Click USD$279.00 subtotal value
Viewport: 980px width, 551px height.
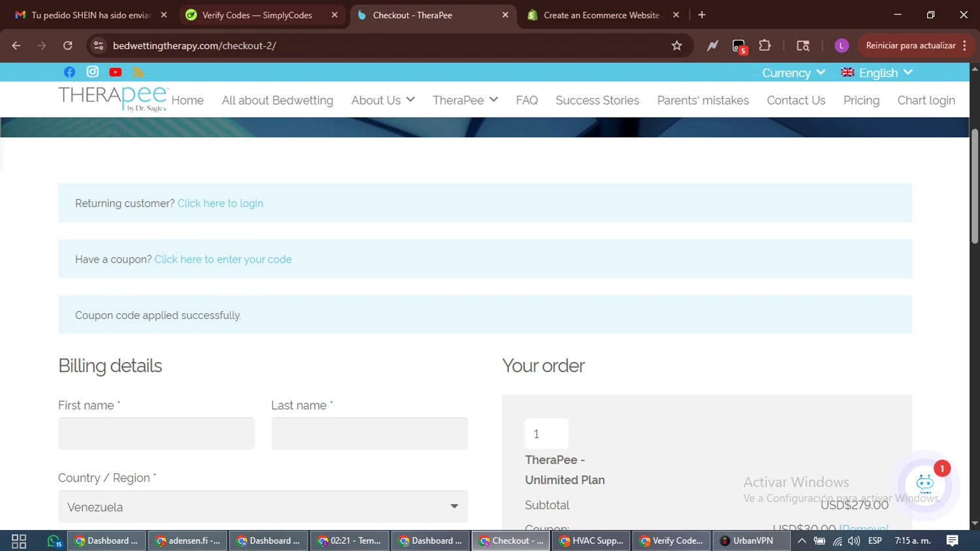tap(855, 505)
